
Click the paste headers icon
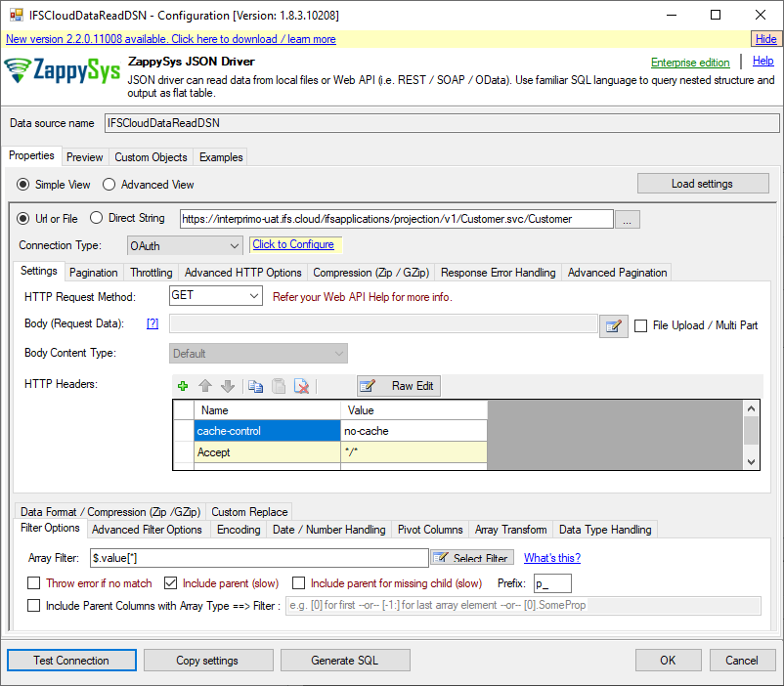pyautogui.click(x=279, y=386)
